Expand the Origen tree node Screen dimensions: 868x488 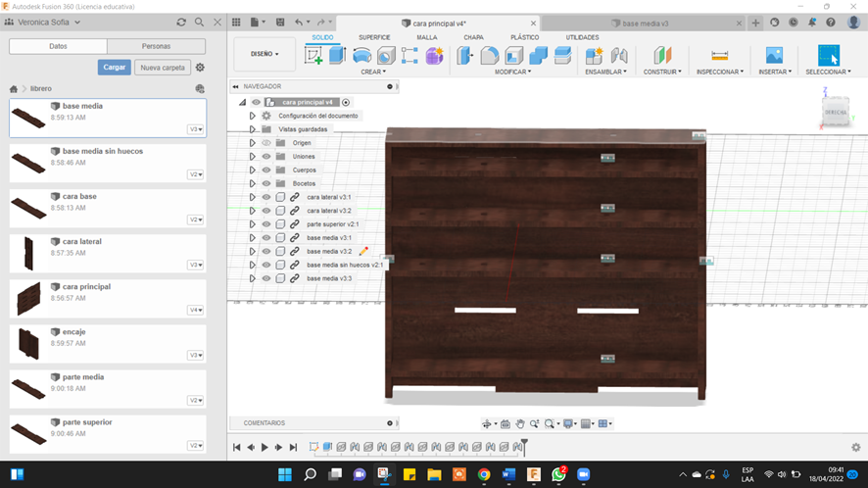point(253,143)
